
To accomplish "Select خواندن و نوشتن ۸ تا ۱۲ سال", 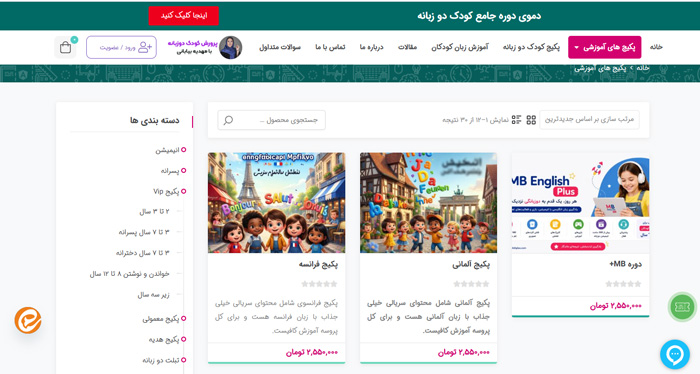I will coord(129,274).
